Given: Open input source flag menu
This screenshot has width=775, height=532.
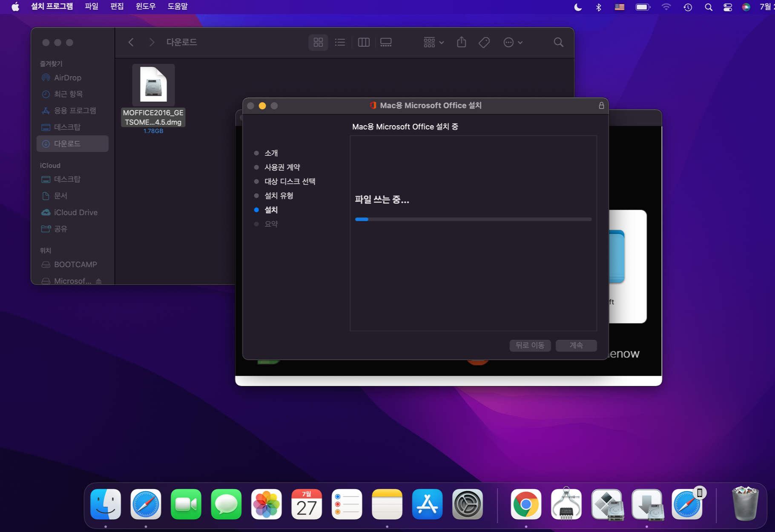Looking at the screenshot, I should click(x=620, y=7).
